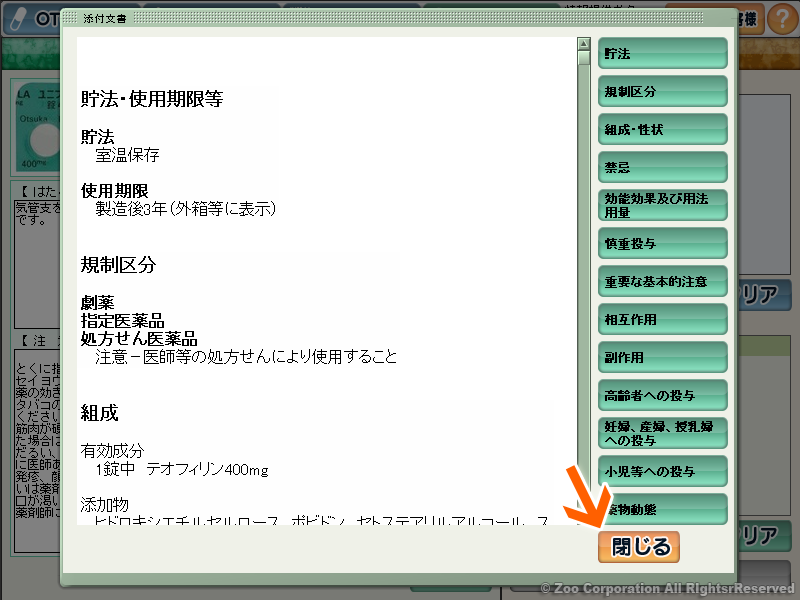Select the 規制区分 heading in document
This screenshot has width=800, height=600.
point(118,264)
